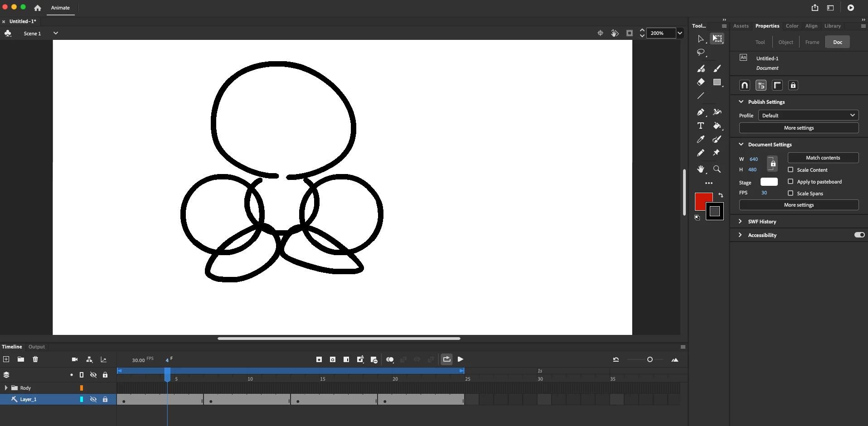868x426 pixels.
Task: Expand the SWF History section
Action: tap(740, 221)
